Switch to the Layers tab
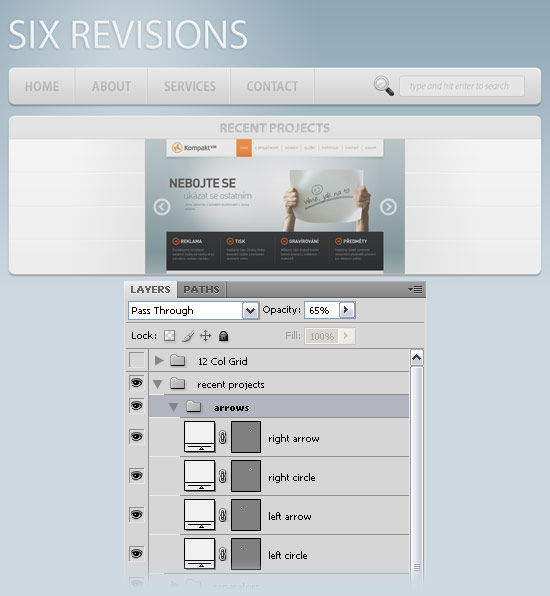The image size is (550, 596). click(x=151, y=290)
